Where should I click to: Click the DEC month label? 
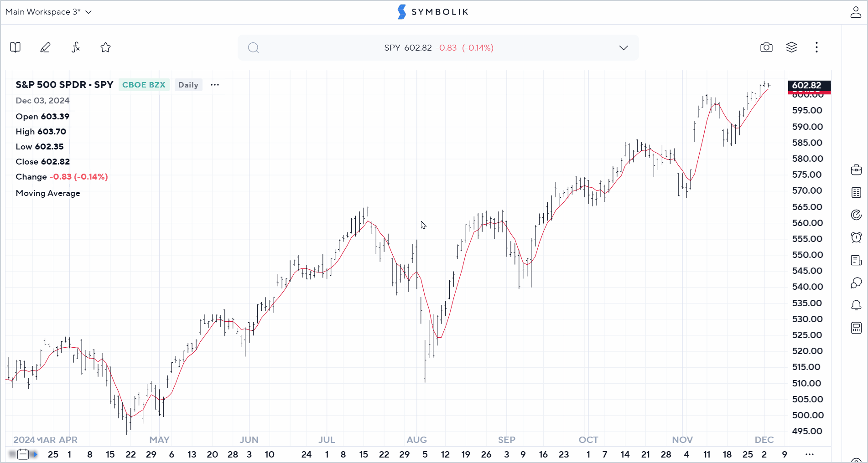764,440
